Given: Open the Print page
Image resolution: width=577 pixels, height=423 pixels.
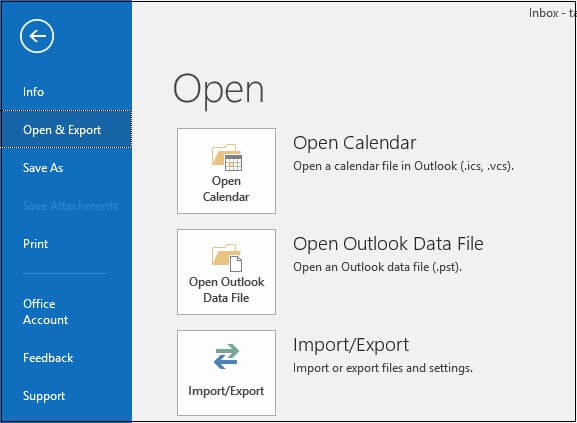Looking at the screenshot, I should click(36, 244).
